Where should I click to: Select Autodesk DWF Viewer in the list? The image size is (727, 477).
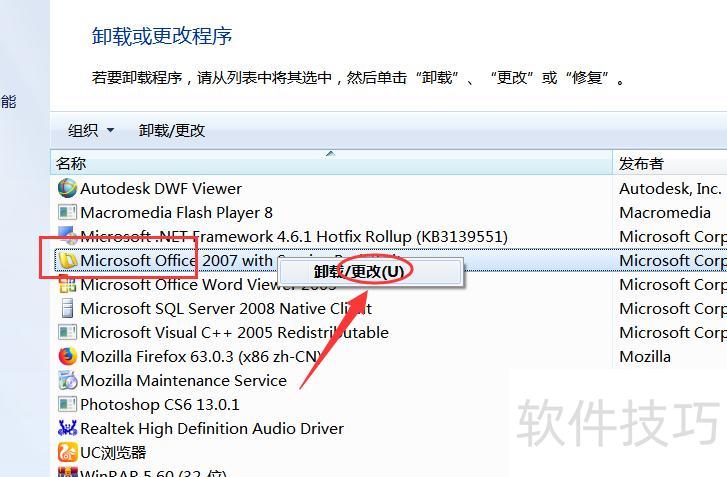pyautogui.click(x=160, y=189)
